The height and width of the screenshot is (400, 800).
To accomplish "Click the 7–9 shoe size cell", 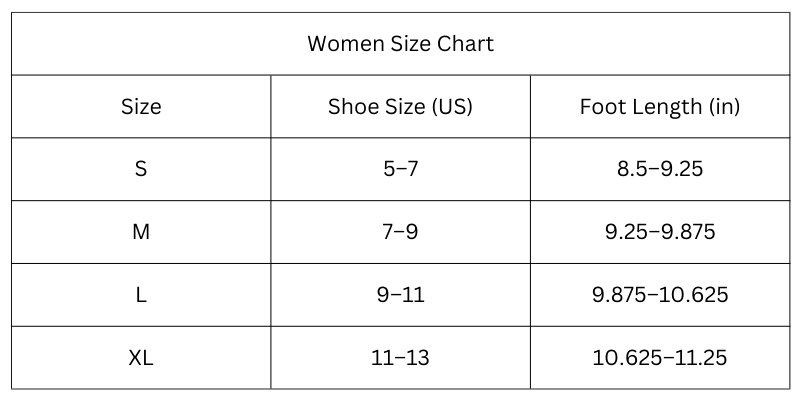I will tap(401, 232).
